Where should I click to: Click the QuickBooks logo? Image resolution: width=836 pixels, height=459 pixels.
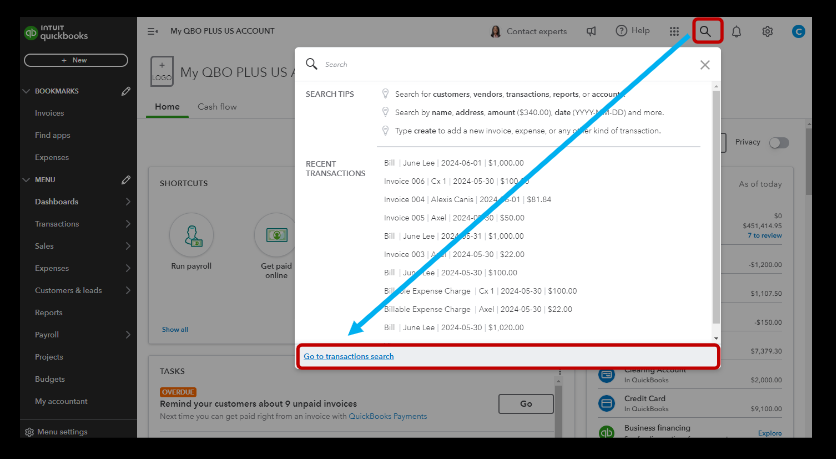tap(56, 32)
